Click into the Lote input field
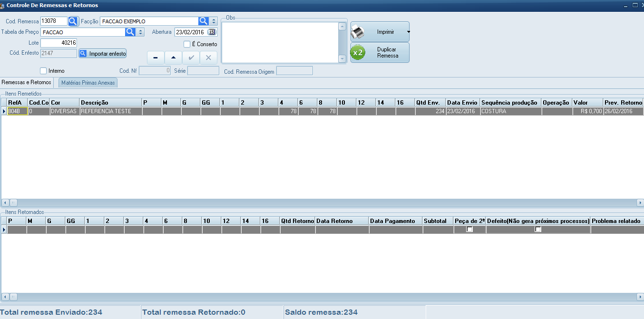 coord(59,43)
